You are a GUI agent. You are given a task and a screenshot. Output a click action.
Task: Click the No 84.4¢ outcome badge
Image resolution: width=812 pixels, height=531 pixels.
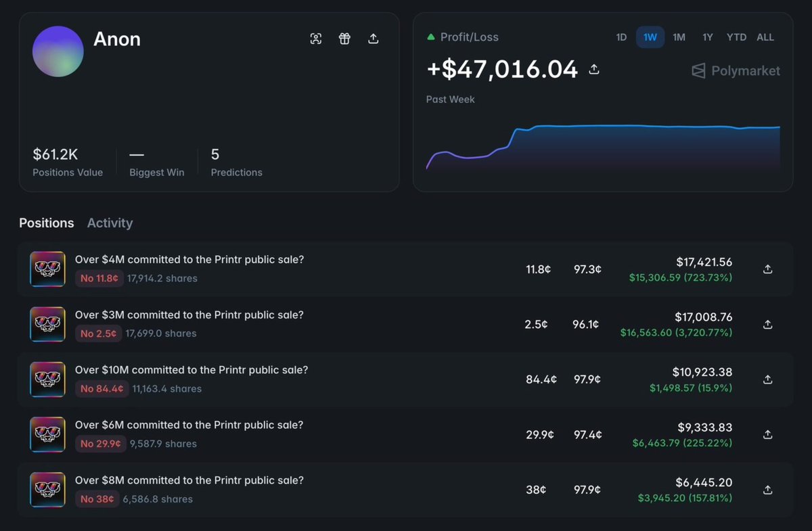click(x=102, y=388)
